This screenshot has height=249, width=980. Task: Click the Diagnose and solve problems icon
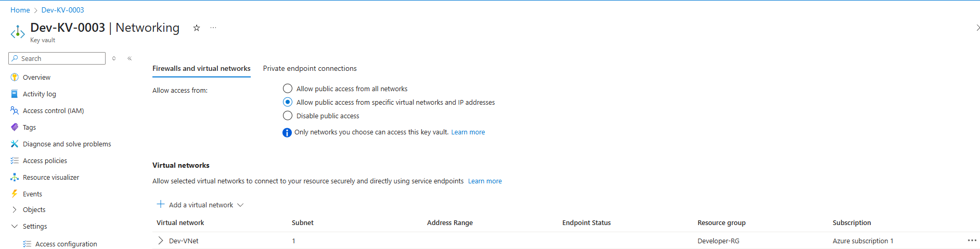(x=15, y=144)
